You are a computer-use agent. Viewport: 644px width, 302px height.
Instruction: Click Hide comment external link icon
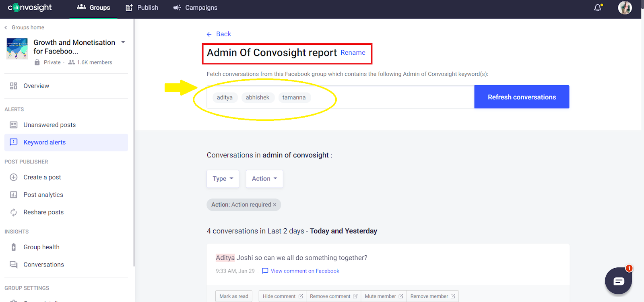[x=301, y=296]
